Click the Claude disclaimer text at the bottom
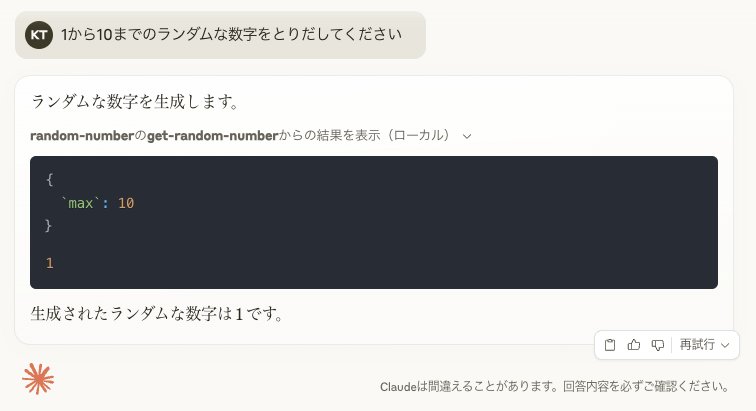 [554, 386]
